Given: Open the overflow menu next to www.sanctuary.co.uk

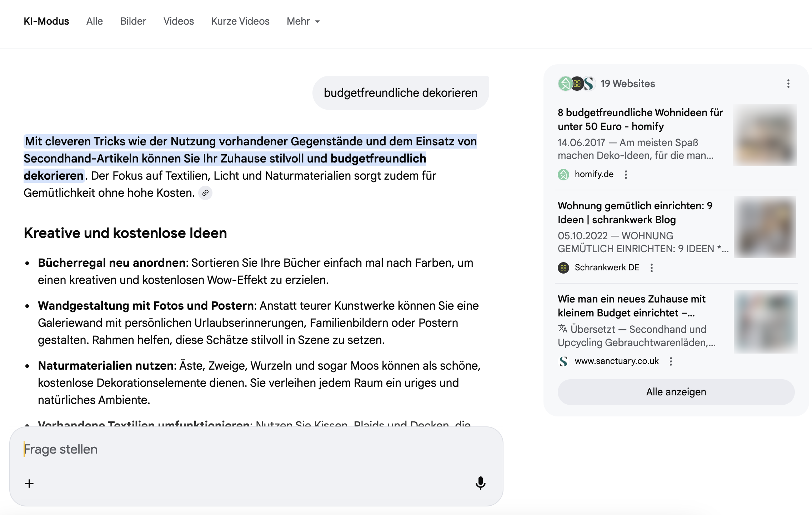Looking at the screenshot, I should (x=672, y=361).
